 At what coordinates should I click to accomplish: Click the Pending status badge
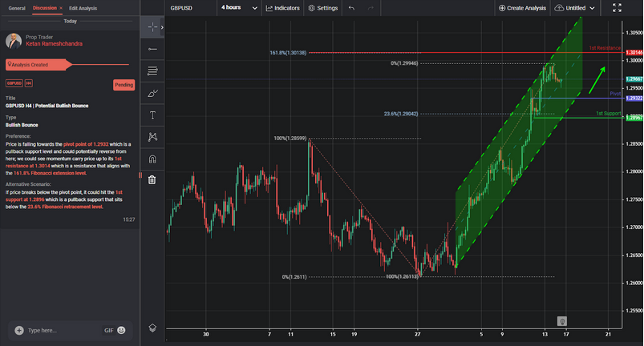[124, 85]
